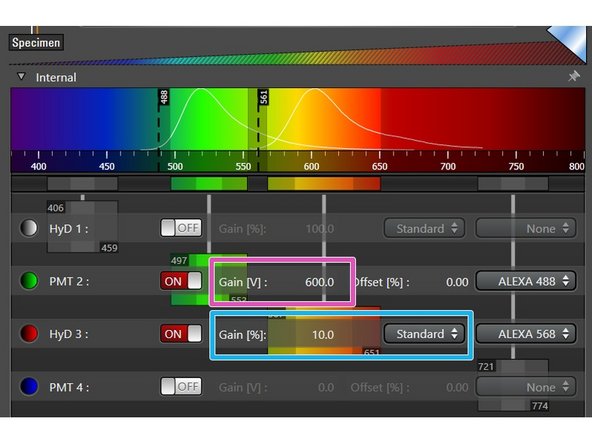Viewport: 592px width, 444px height.
Task: Click the HyD 1 detector label
Action: (x=69, y=229)
